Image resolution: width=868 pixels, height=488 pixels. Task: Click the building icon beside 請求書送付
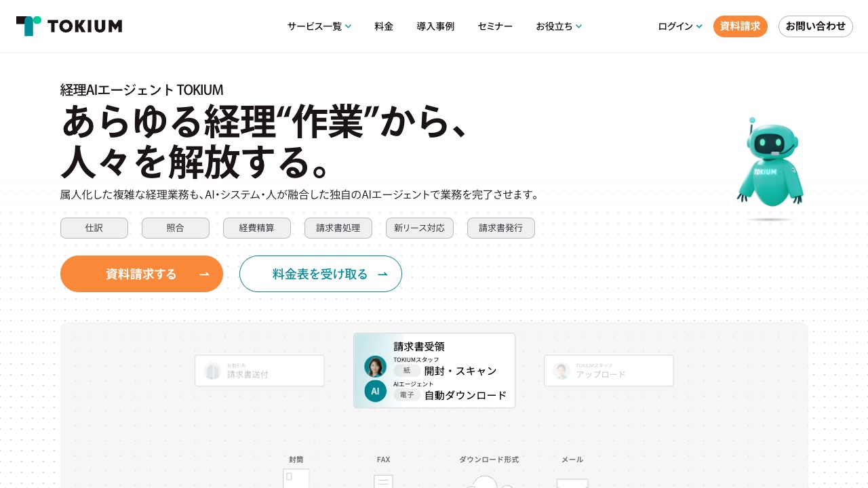click(213, 371)
